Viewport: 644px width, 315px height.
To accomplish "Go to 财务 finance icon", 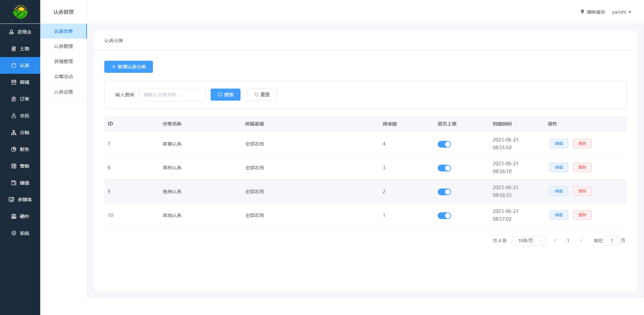I will pyautogui.click(x=14, y=149).
